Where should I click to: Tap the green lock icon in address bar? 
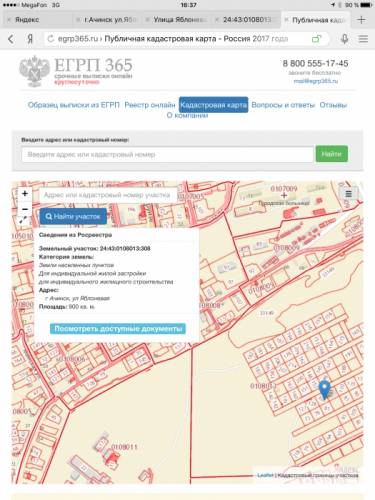316,39
